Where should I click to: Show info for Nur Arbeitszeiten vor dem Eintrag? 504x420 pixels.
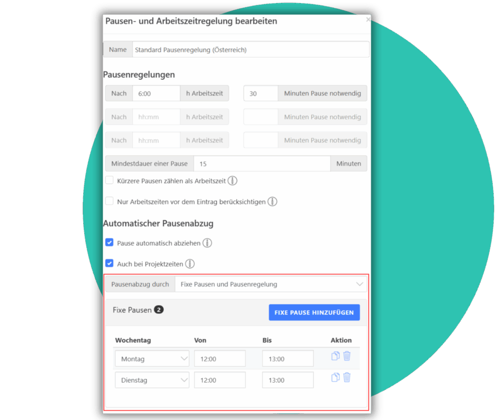point(272,202)
